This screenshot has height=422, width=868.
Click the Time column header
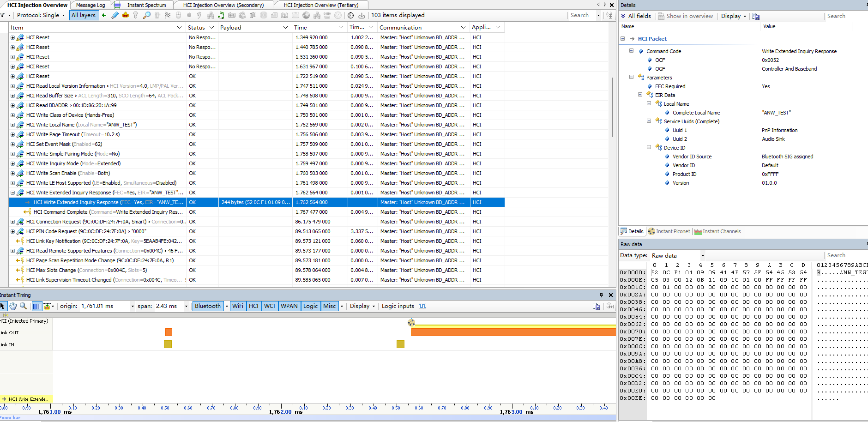(x=319, y=28)
